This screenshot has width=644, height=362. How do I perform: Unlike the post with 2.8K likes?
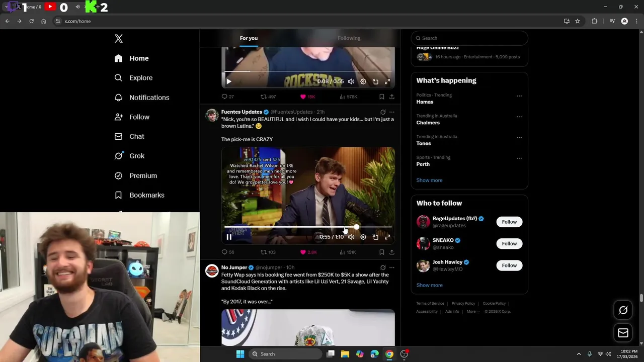[x=308, y=252]
